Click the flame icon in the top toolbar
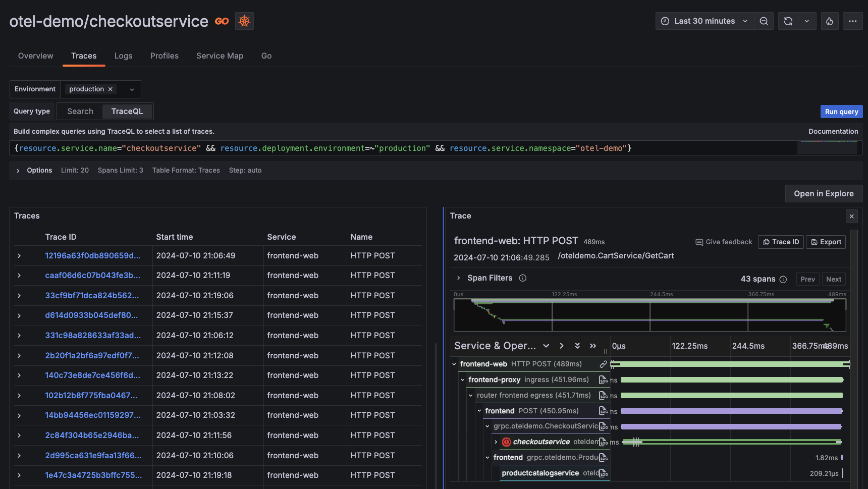Image resolution: width=868 pixels, height=489 pixels. click(830, 21)
